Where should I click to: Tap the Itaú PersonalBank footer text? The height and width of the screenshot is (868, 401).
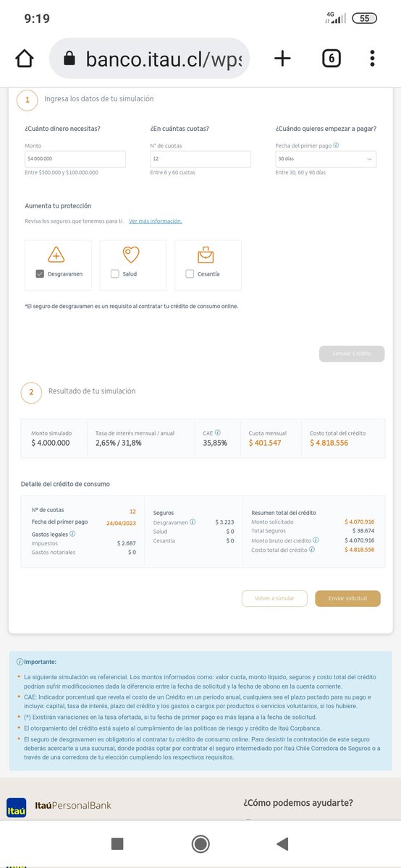[x=73, y=805]
